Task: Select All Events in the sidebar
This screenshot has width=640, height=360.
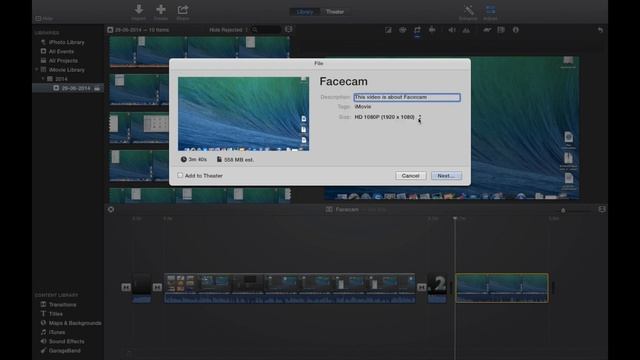Action: tap(61, 51)
